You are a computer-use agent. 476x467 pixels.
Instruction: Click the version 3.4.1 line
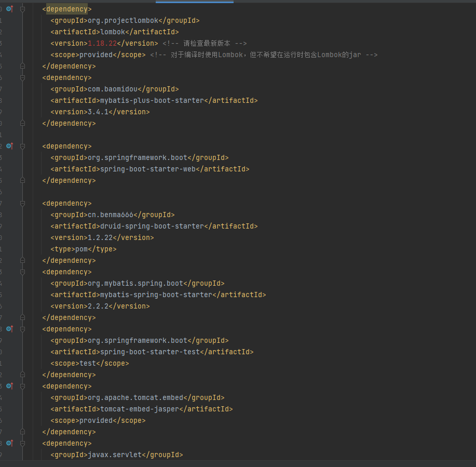[x=100, y=112]
